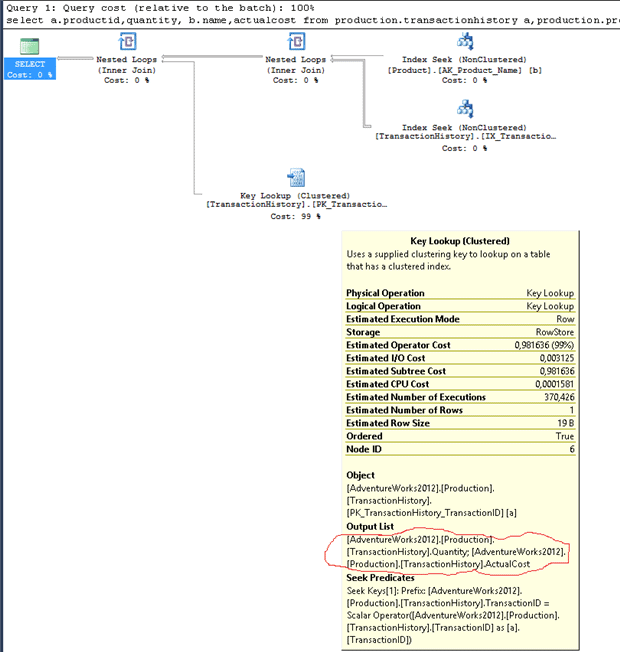Click the 'Ordered' value True
Image resolution: width=620 pixels, height=652 pixels.
pos(565,436)
